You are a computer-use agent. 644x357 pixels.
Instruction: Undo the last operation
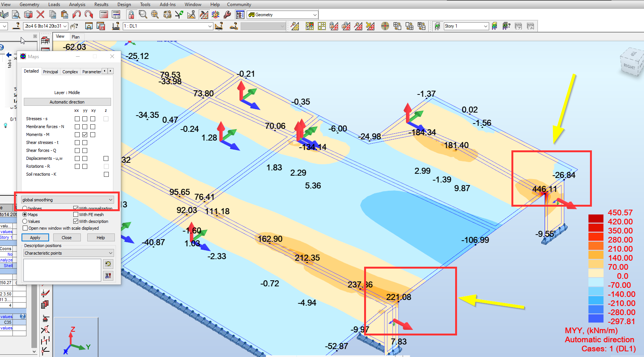[x=76, y=14]
